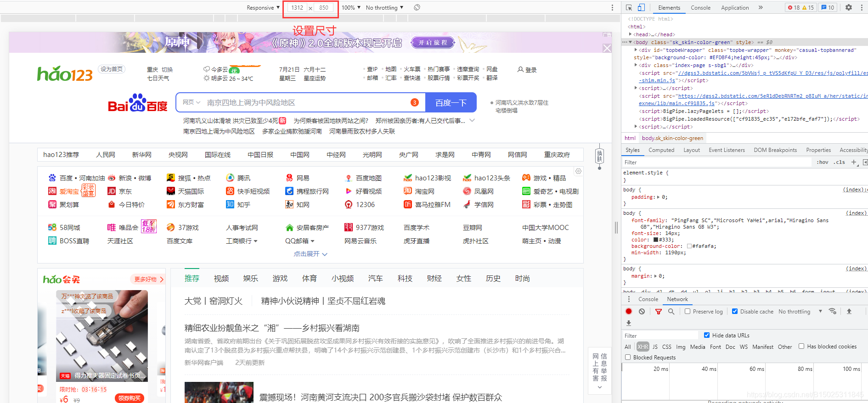This screenshot has height=403, width=868.
Task: Check Has blocked cookies checkbox
Action: tap(801, 346)
